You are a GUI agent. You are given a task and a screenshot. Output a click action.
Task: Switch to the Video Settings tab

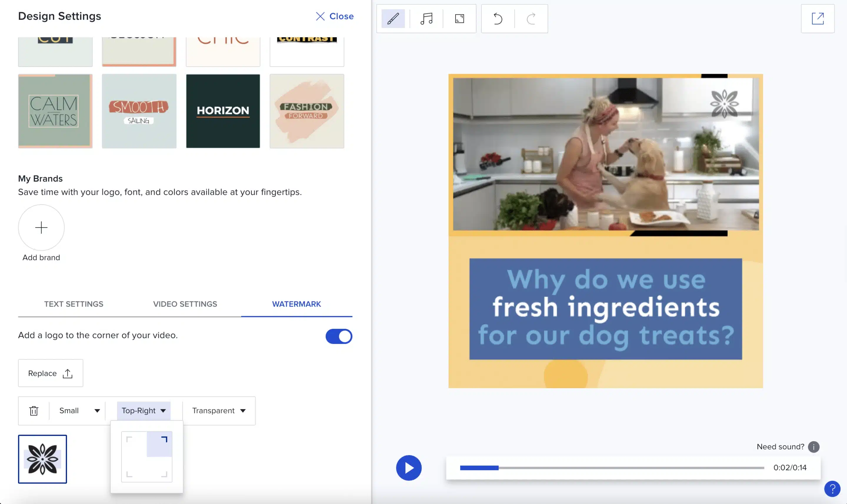(x=185, y=304)
